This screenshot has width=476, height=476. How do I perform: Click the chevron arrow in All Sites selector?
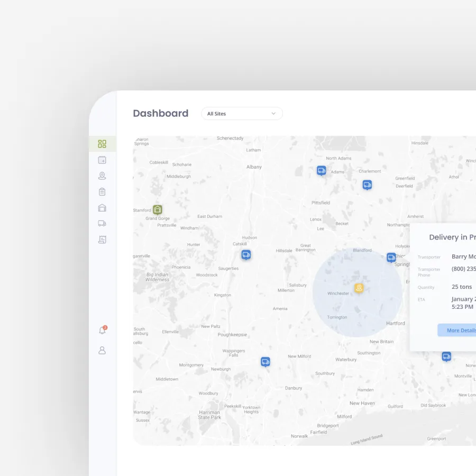[x=273, y=114]
